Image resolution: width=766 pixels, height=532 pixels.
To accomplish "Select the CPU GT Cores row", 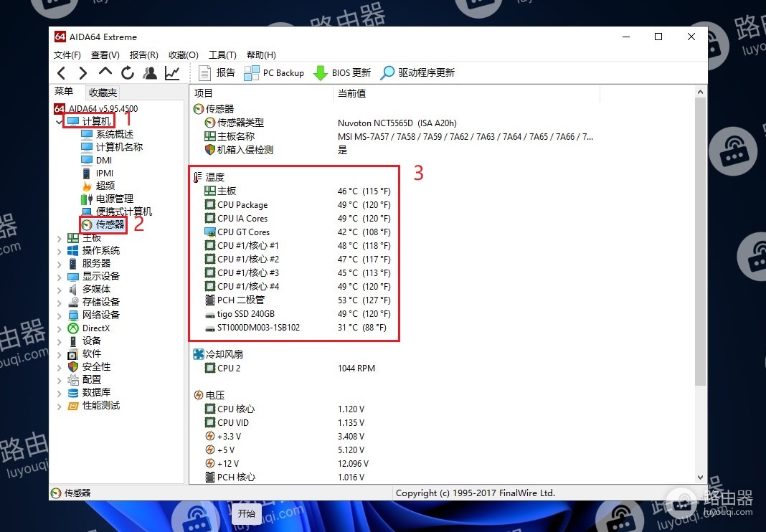I will (297, 232).
